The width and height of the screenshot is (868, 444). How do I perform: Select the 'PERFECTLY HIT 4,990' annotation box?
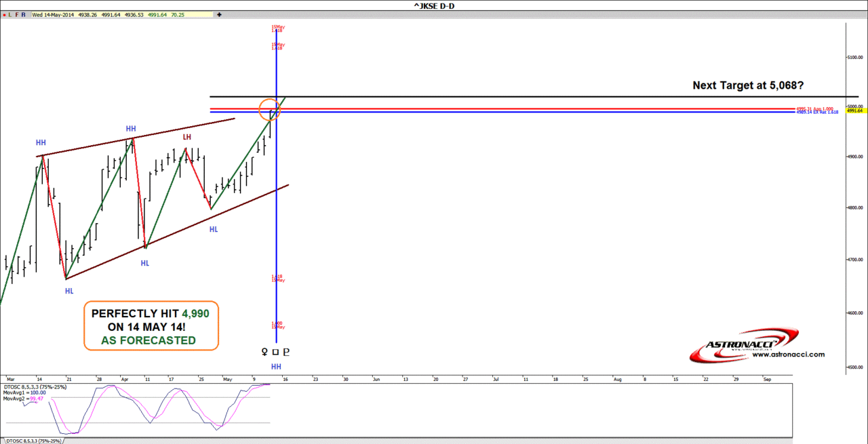[151, 326]
